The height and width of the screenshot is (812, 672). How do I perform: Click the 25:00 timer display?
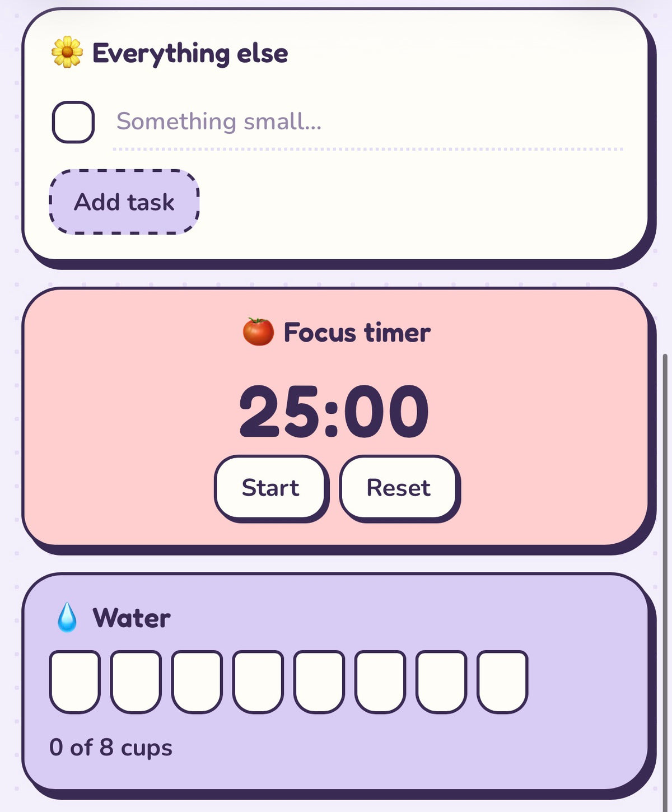point(334,412)
